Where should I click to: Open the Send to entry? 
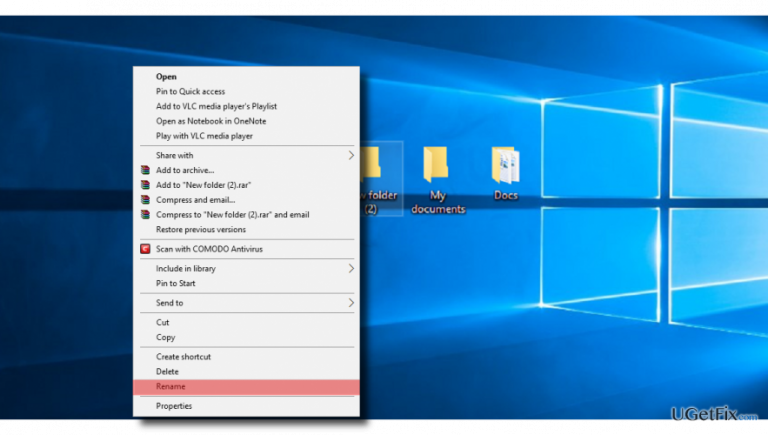pyautogui.click(x=246, y=303)
